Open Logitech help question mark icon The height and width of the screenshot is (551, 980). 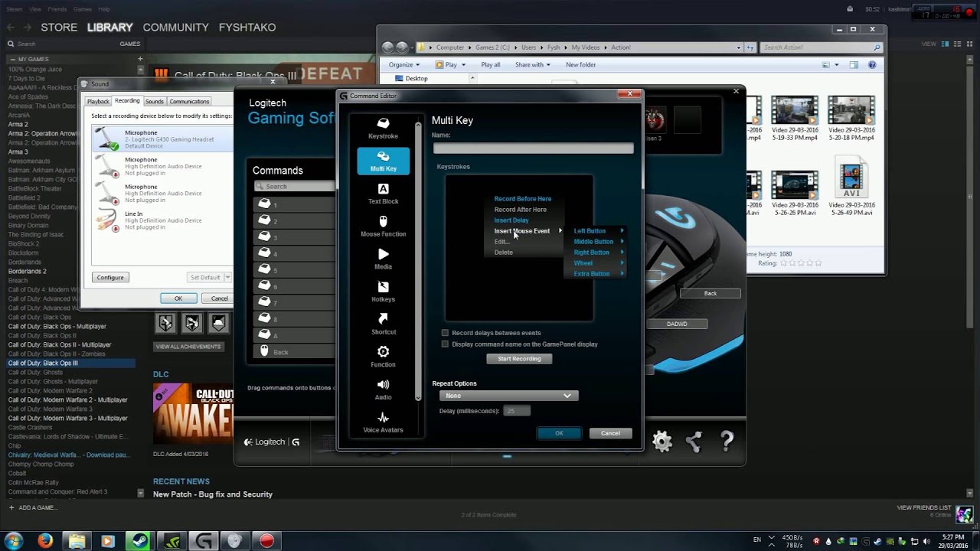click(x=727, y=441)
